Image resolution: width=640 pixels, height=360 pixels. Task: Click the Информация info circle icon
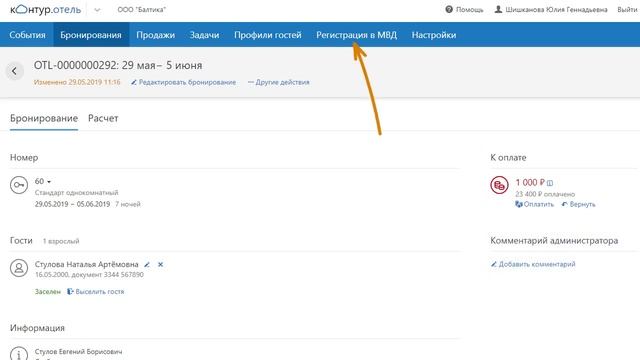point(19,353)
